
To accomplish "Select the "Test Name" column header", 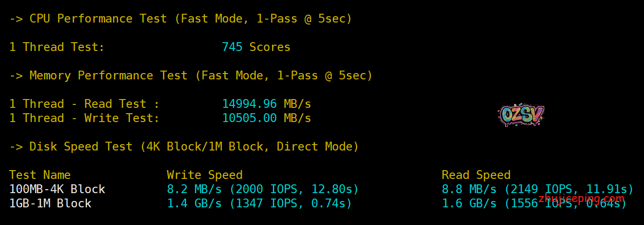I will tap(40, 175).
